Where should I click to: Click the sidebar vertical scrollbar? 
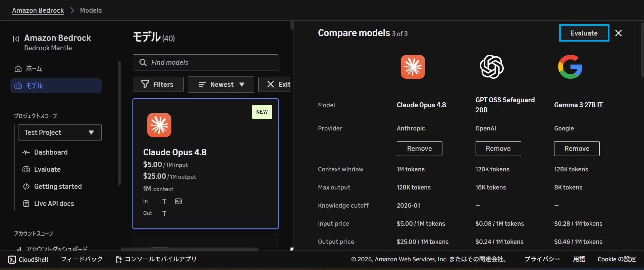pos(119,123)
